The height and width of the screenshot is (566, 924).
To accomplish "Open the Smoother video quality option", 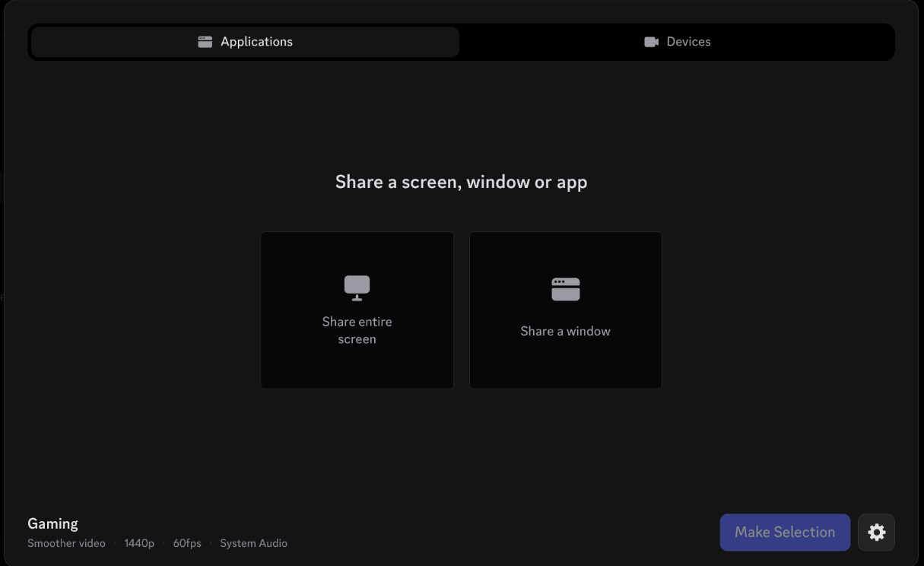I will click(x=66, y=543).
